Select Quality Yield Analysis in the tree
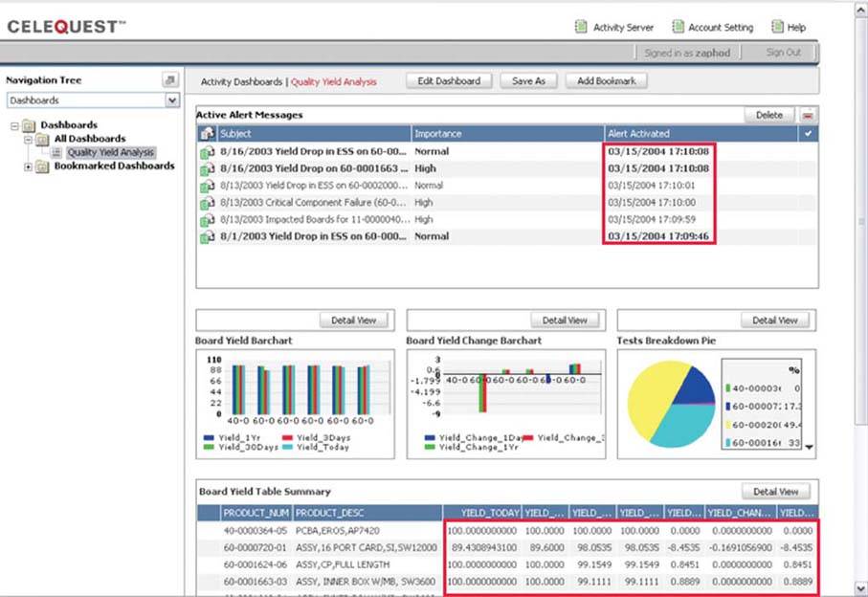Screen dimensions: 868x597 click(x=110, y=152)
